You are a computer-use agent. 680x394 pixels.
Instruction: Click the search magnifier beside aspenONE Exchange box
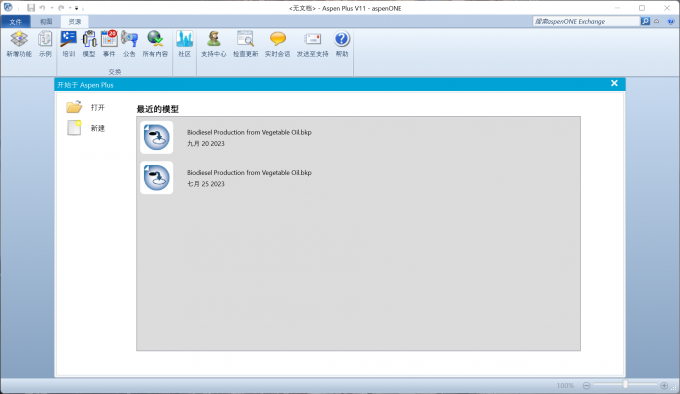(x=645, y=21)
